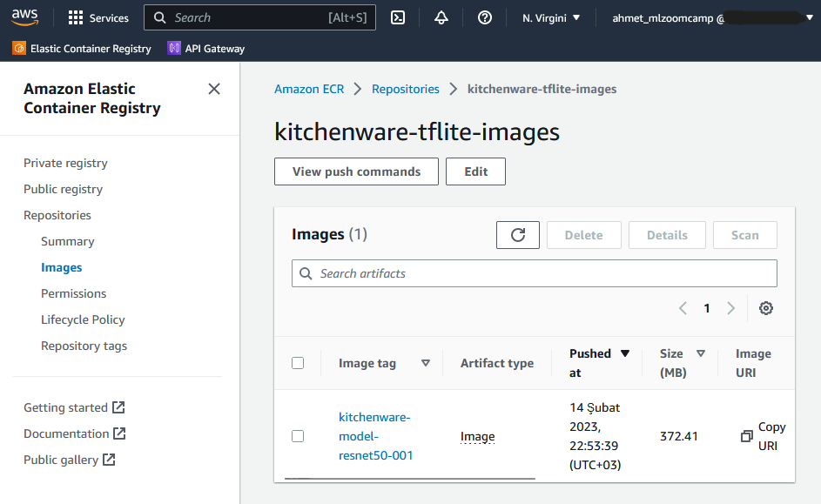Open Summary in sidebar
Screen dimensions: 821x504
pyautogui.click(x=68, y=242)
